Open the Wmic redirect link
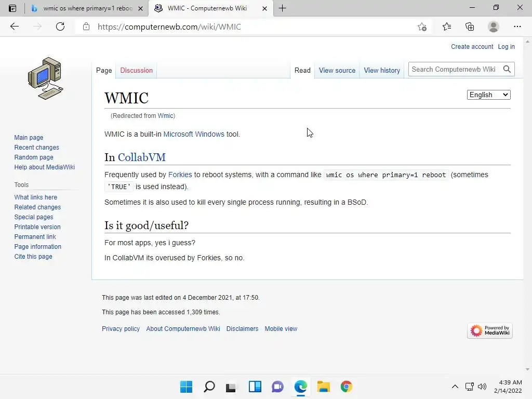 point(166,116)
